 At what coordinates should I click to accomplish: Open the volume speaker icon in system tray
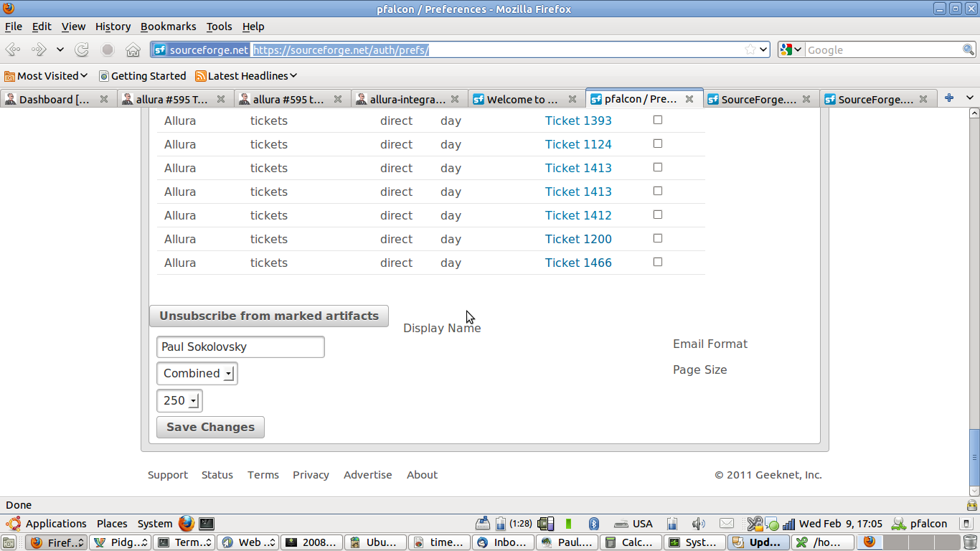pyautogui.click(x=698, y=524)
